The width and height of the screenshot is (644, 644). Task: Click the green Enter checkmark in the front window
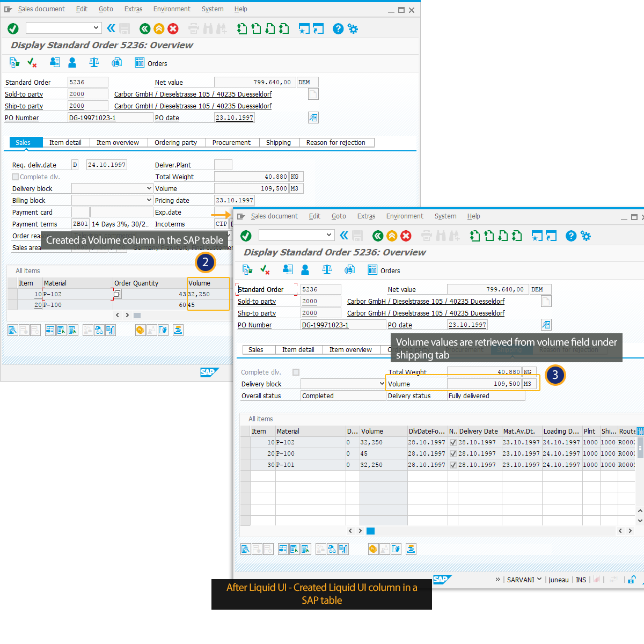pyautogui.click(x=246, y=236)
